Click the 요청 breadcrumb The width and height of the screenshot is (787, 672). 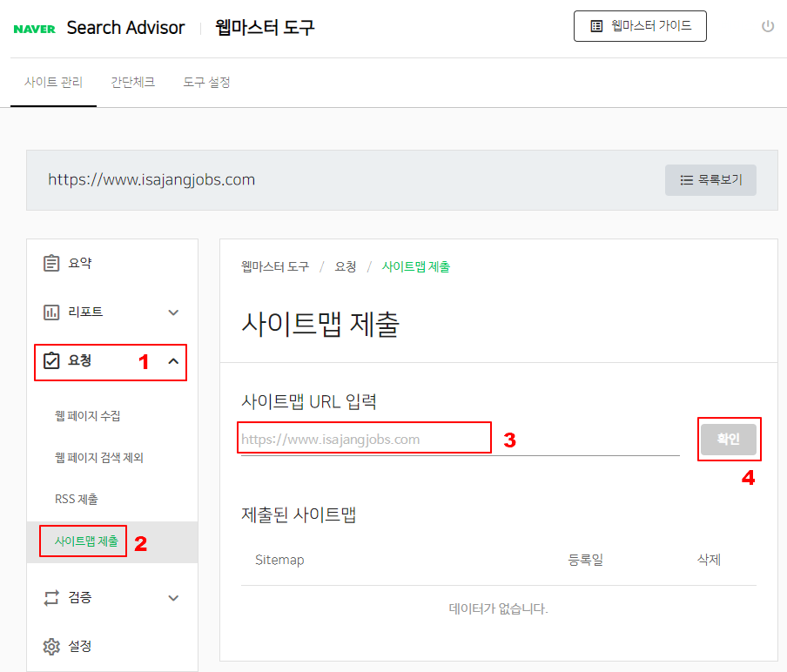point(346,266)
